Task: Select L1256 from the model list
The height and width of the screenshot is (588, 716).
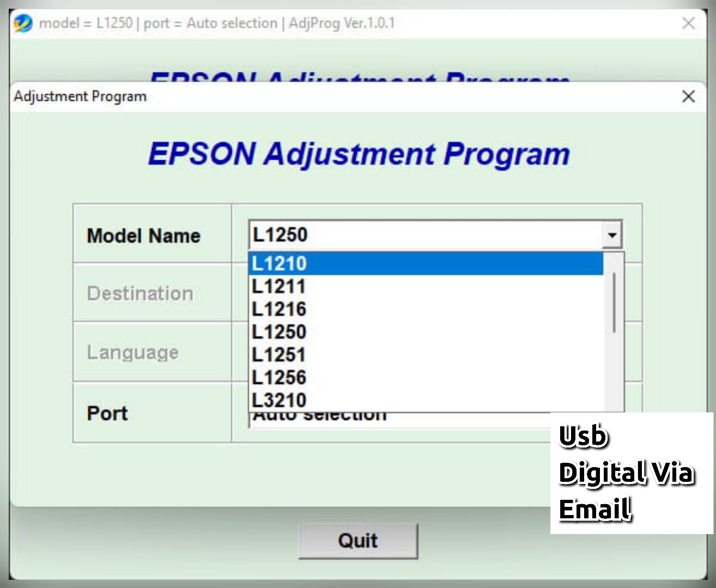Action: pyautogui.click(x=426, y=378)
